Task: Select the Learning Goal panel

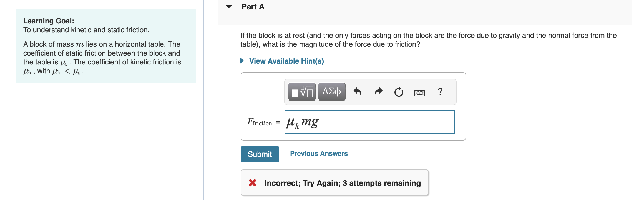Action: click(x=106, y=46)
